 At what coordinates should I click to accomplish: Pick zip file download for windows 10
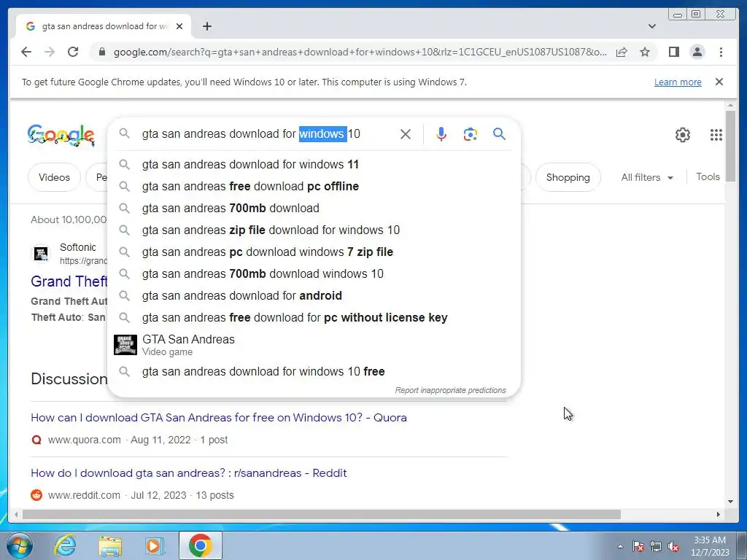(314, 230)
